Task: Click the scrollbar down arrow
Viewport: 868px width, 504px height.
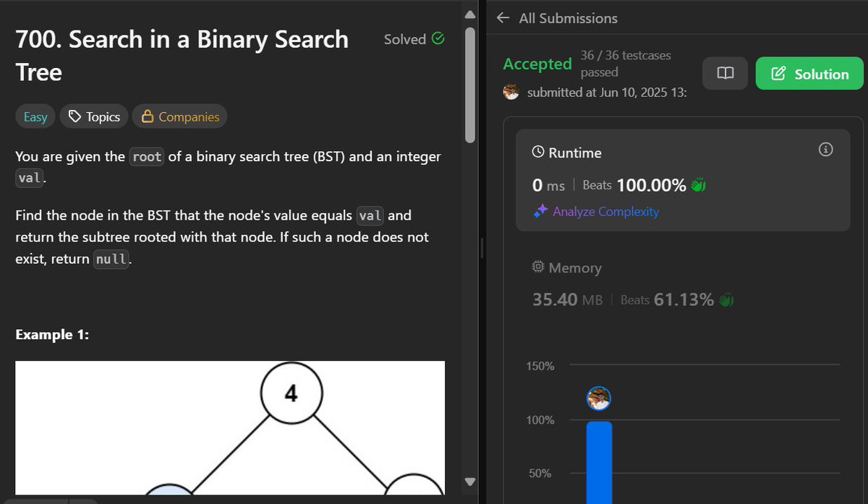Action: click(x=470, y=481)
